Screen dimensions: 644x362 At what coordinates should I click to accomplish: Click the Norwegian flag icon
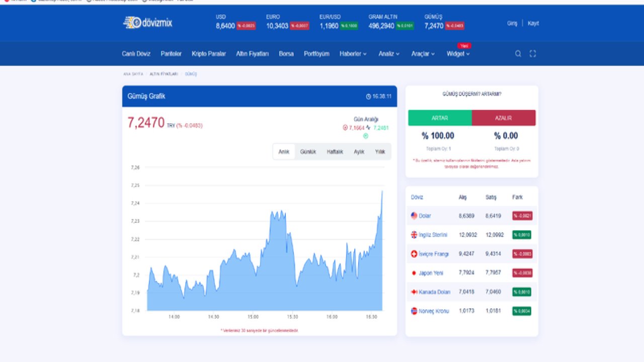pyautogui.click(x=414, y=311)
